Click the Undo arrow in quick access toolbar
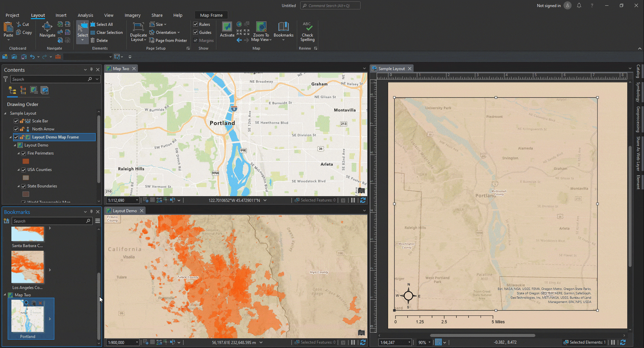644x348 pixels. (32, 57)
